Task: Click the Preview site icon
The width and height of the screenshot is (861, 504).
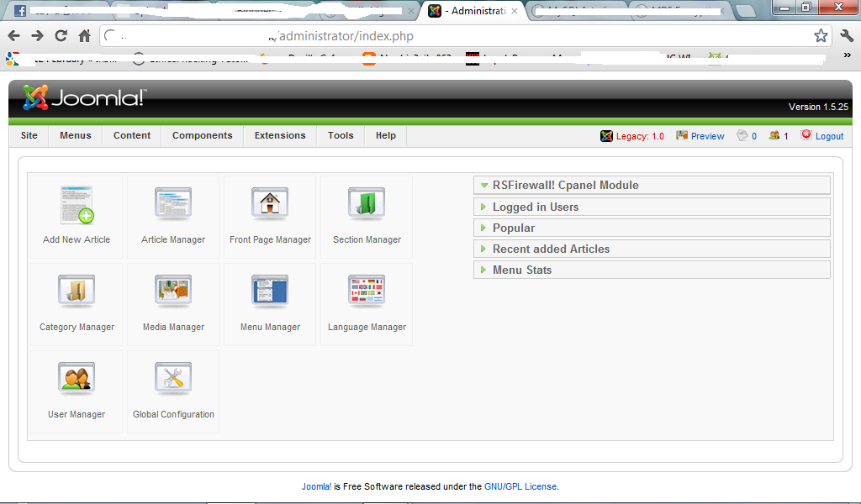Action: [x=682, y=135]
